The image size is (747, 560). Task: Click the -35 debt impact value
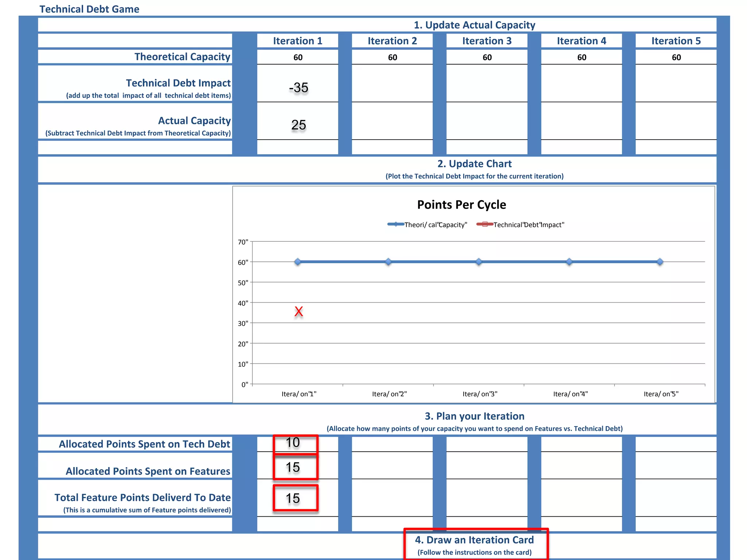pyautogui.click(x=298, y=87)
